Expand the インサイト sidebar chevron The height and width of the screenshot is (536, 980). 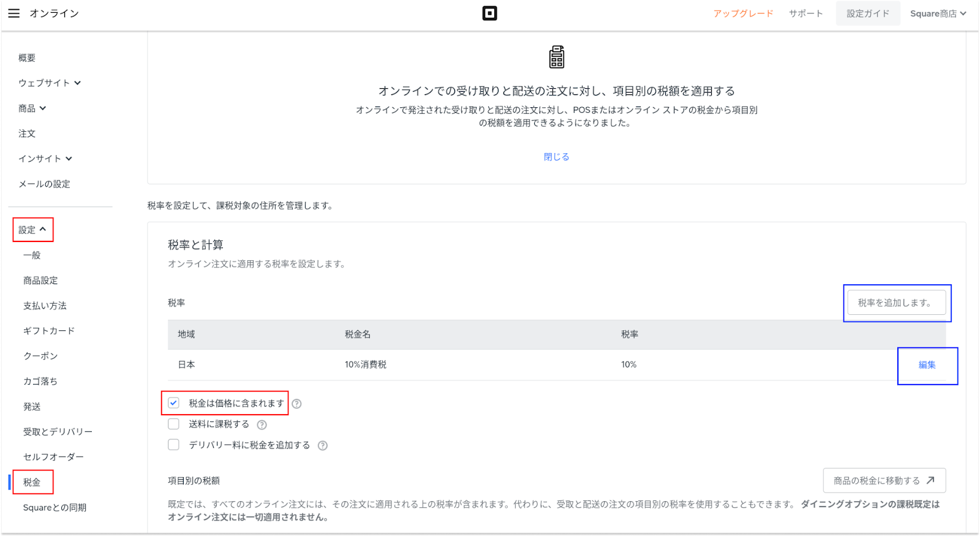[69, 159]
